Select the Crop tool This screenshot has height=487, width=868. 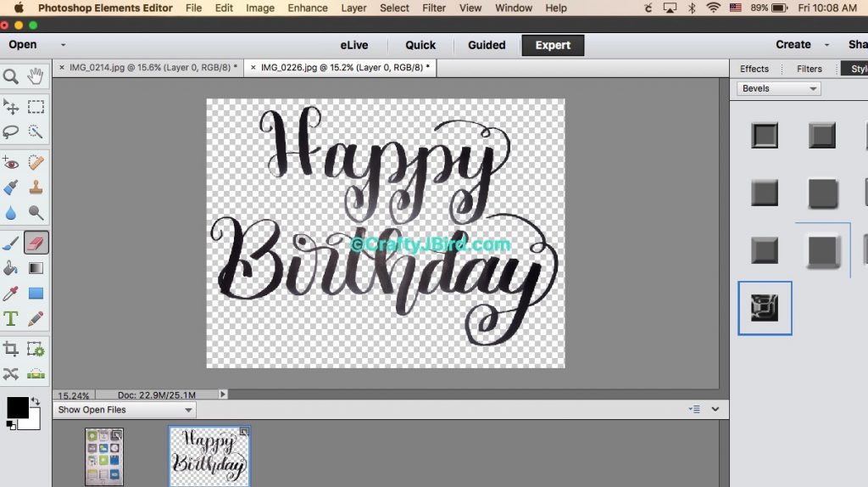(11, 349)
